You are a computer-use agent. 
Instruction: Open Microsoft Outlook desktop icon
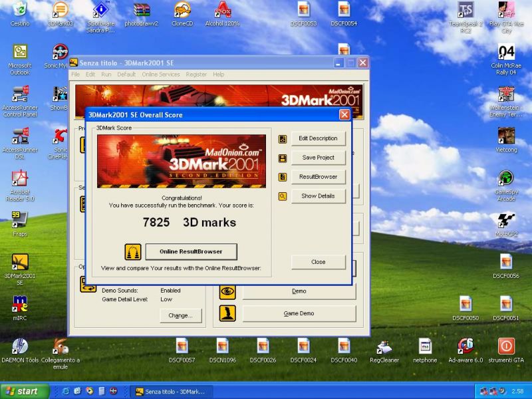(x=20, y=60)
